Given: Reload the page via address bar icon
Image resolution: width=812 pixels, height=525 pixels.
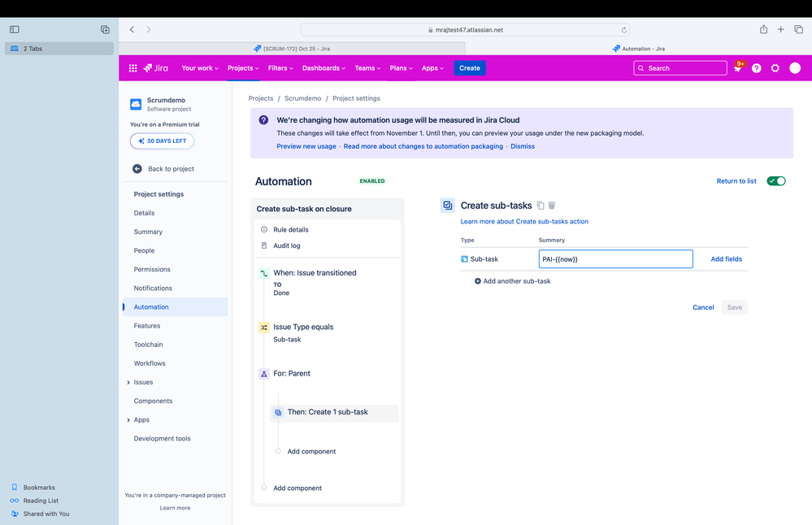Looking at the screenshot, I should click(x=624, y=30).
